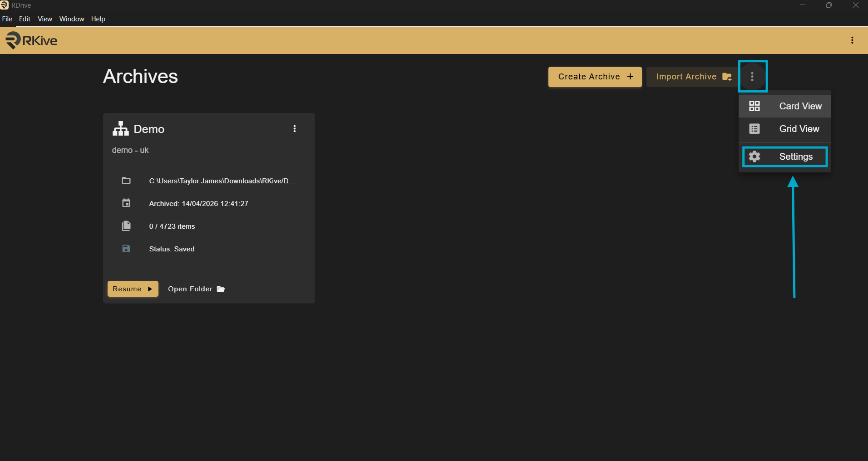Screen dimensions: 868x461
Task: Resume the Demo archive
Action: [133, 289]
